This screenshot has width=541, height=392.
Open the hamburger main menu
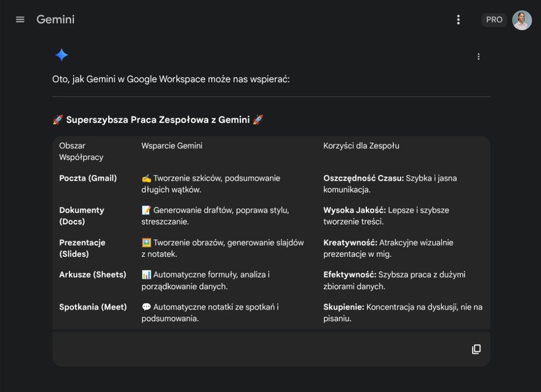tap(20, 19)
